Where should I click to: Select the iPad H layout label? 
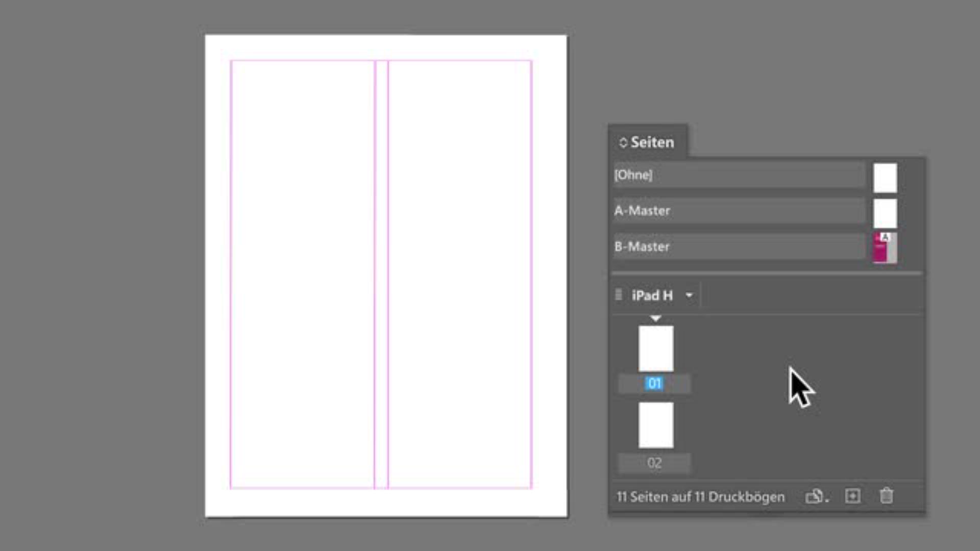pos(652,295)
